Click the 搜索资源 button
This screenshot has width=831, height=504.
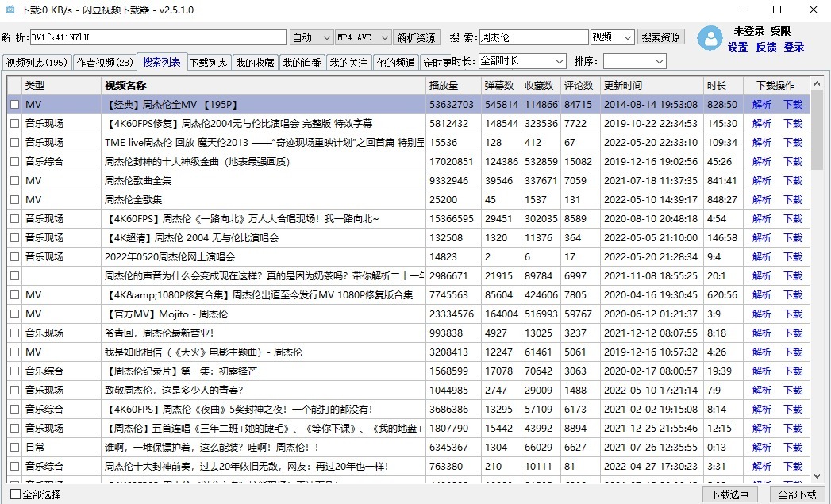click(660, 37)
